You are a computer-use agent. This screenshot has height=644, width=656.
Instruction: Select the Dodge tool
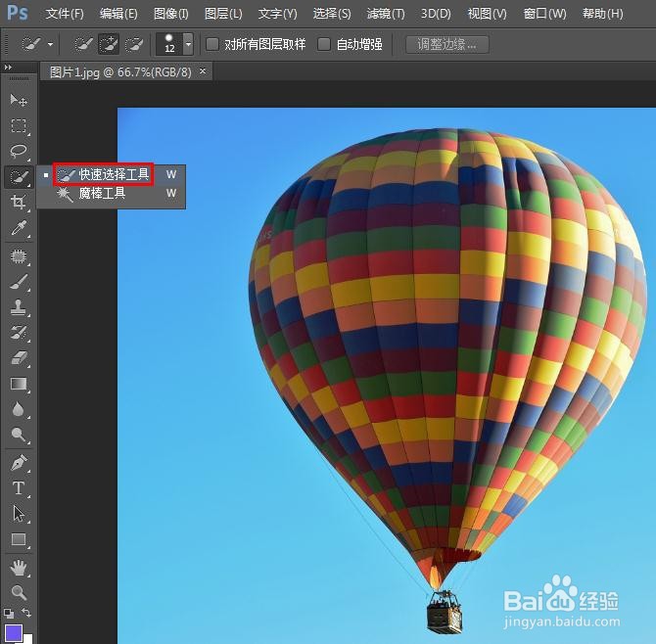[x=19, y=435]
